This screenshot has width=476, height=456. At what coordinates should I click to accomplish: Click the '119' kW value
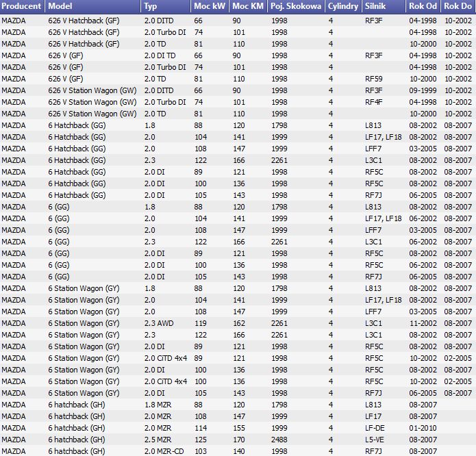click(201, 323)
